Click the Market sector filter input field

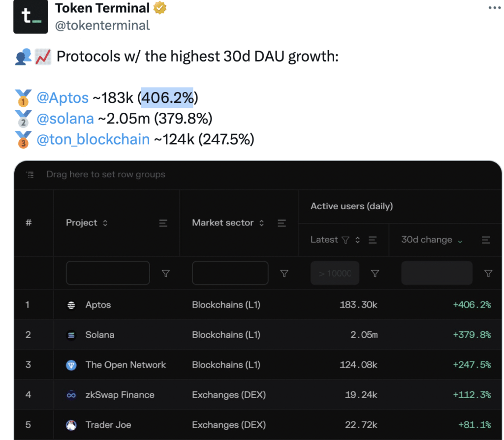230,273
